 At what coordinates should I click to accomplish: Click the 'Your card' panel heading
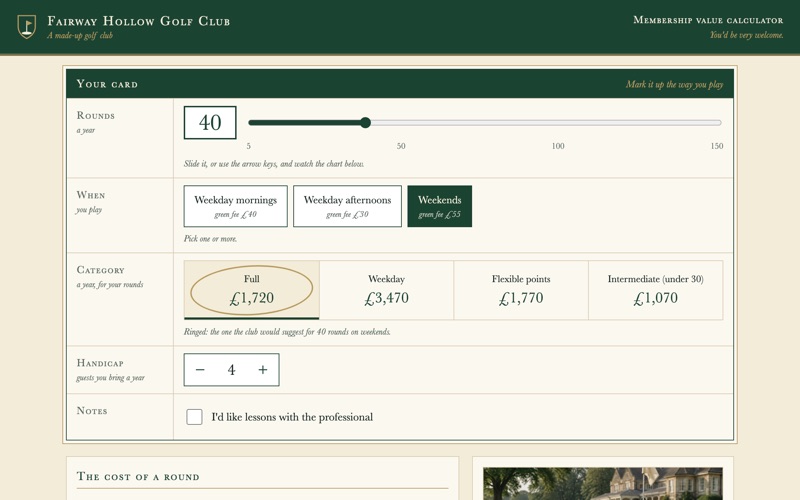pyautogui.click(x=107, y=84)
